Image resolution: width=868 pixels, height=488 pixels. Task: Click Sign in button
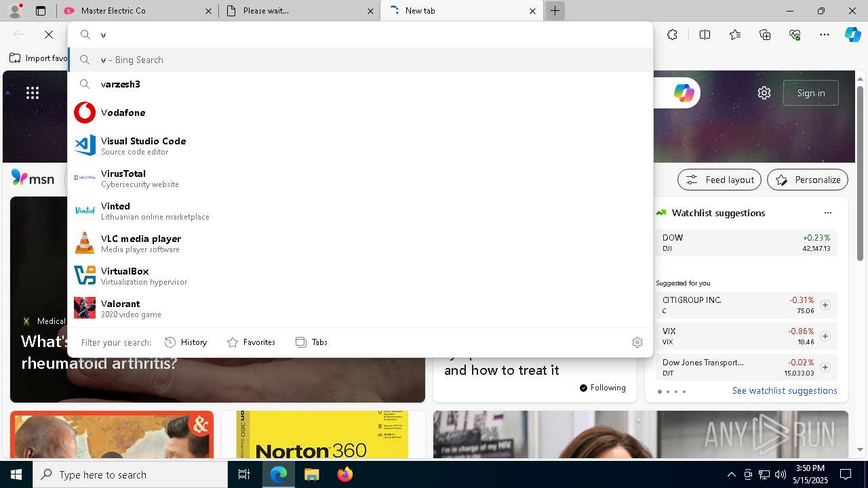811,93
